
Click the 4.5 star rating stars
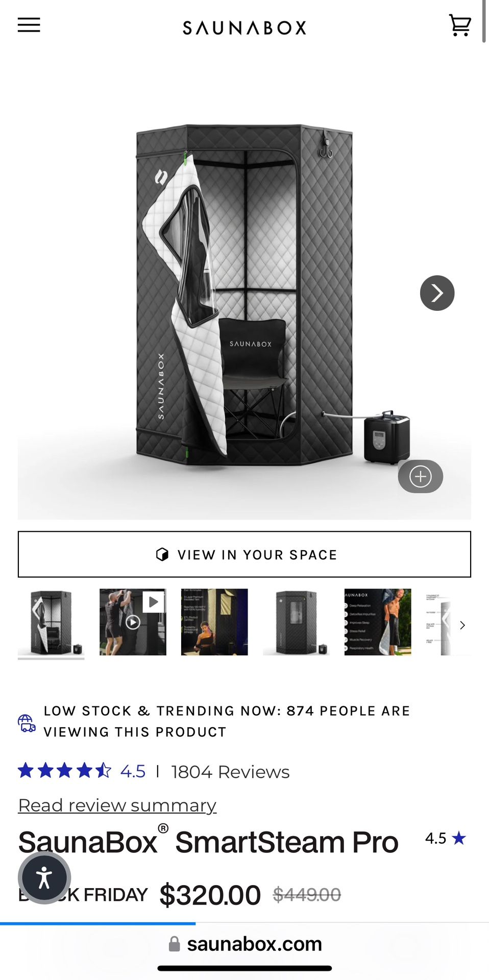[x=64, y=770]
